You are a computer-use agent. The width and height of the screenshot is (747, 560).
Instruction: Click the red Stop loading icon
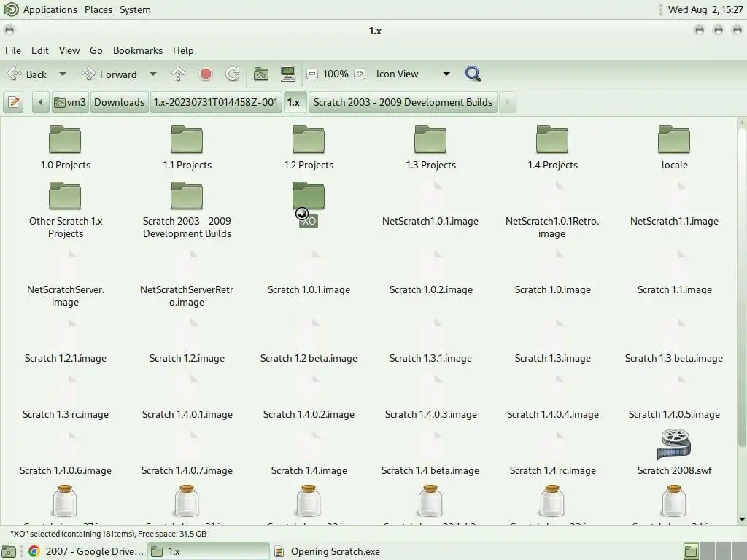[206, 74]
